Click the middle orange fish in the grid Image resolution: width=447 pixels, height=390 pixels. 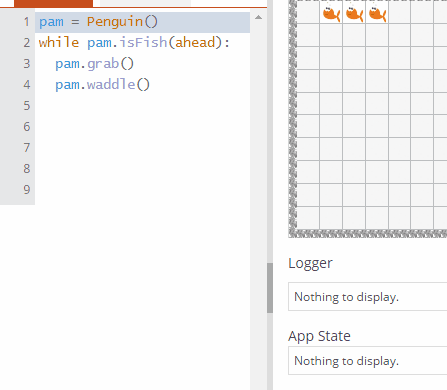354,14
